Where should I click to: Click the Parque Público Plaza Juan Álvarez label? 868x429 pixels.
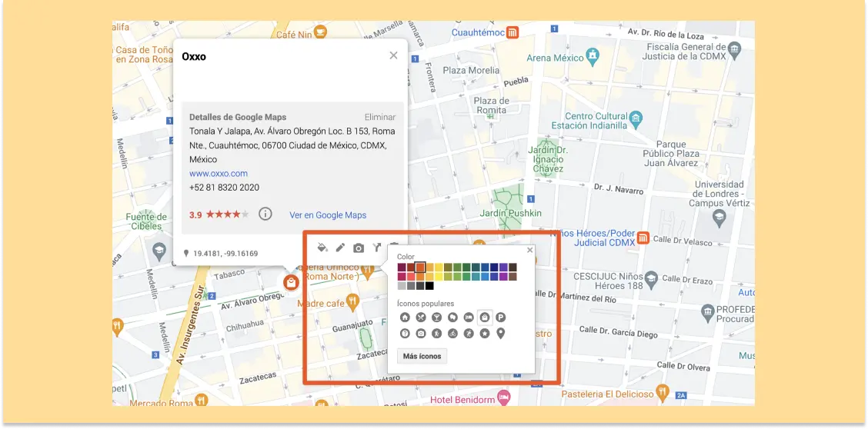point(671,154)
